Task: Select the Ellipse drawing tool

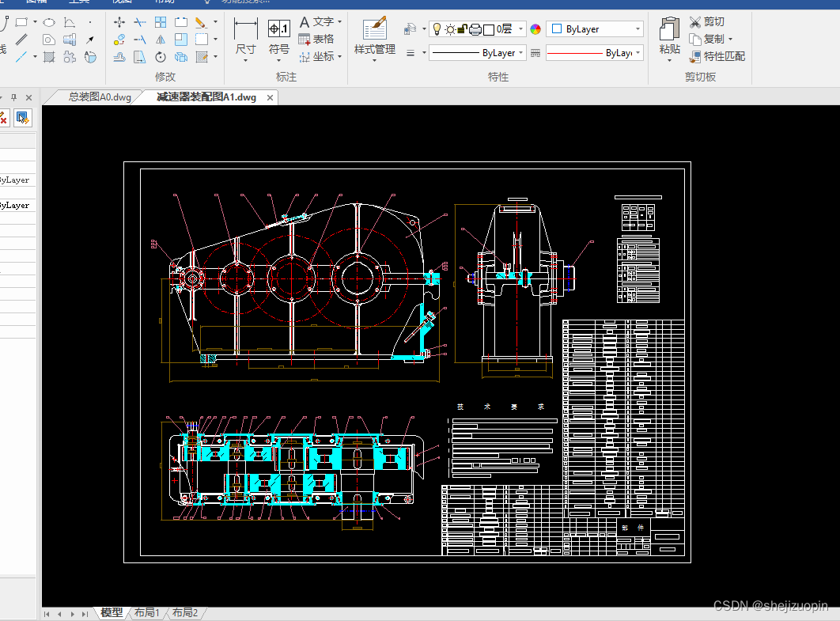Action: [x=49, y=22]
